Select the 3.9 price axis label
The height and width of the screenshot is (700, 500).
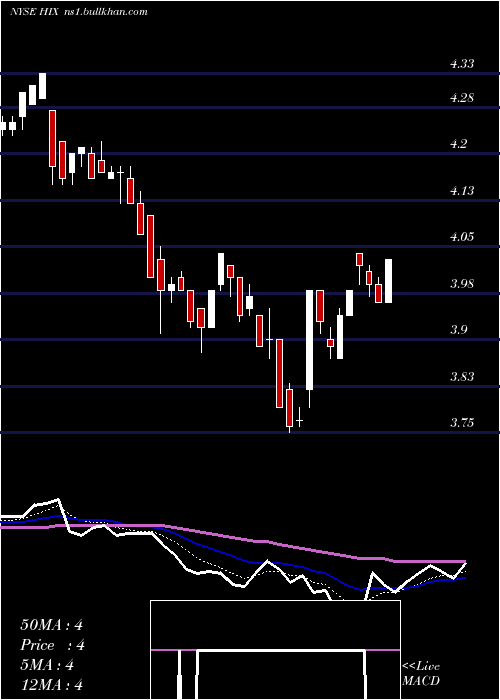click(x=458, y=330)
